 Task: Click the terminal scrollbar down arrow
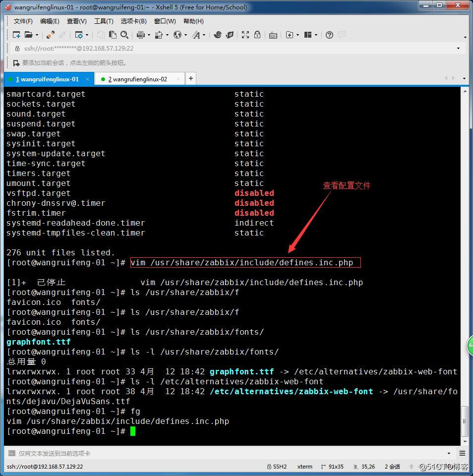tap(465, 442)
